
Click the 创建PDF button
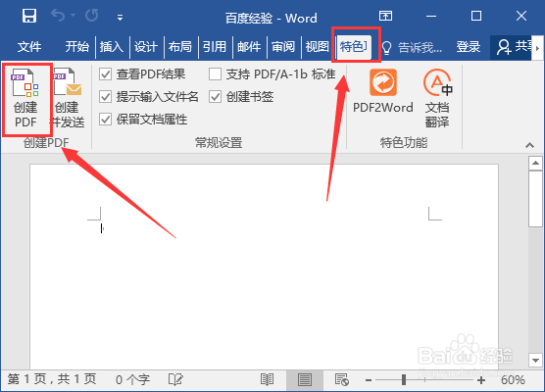[x=25, y=98]
